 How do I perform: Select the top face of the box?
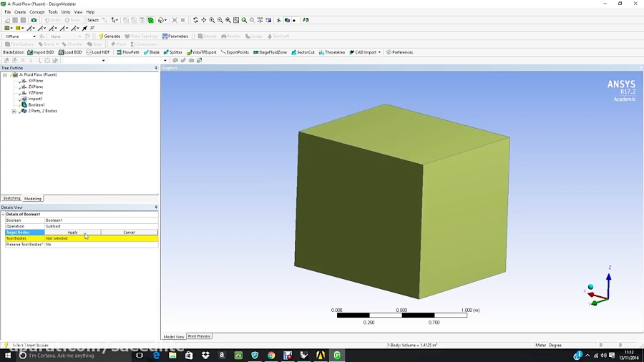[x=404, y=133]
